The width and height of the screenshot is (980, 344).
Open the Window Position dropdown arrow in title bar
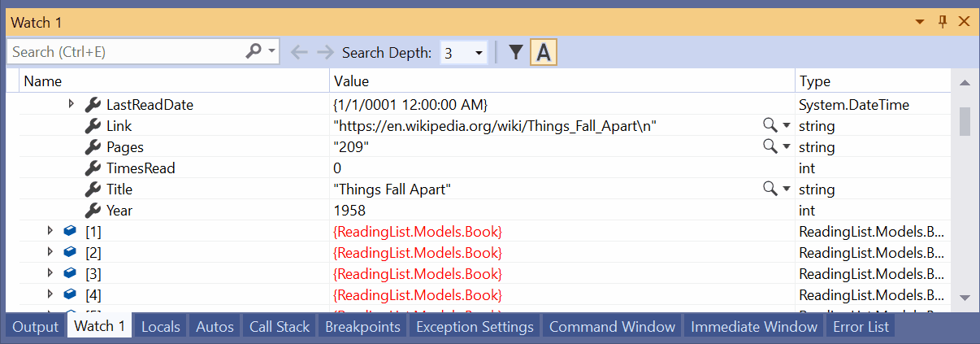point(920,22)
